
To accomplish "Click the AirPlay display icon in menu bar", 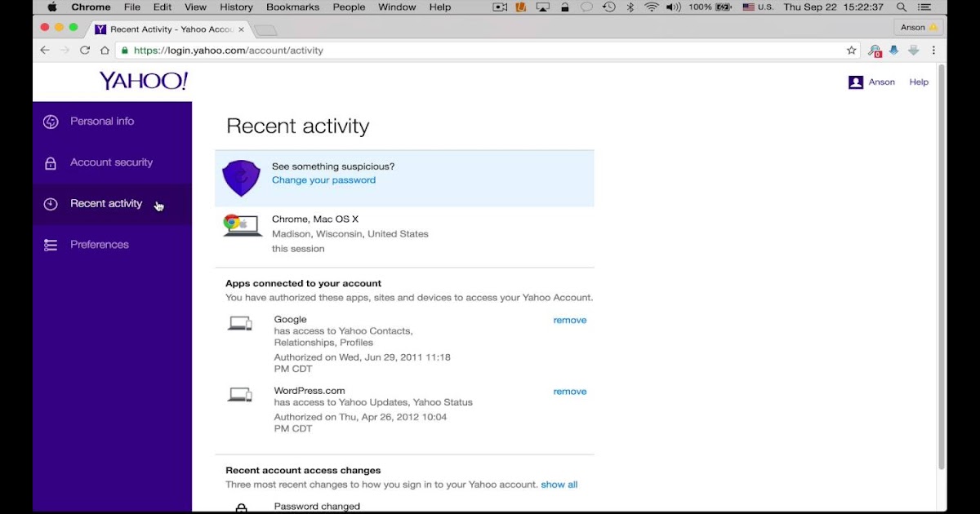I will pos(543,7).
